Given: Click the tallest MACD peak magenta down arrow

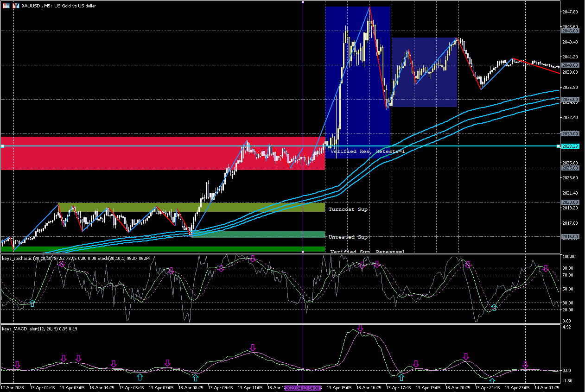Looking at the screenshot, I should click(x=360, y=328).
